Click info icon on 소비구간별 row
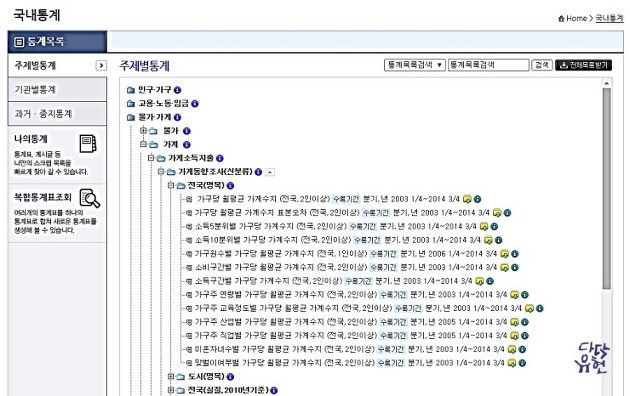 coord(515,267)
